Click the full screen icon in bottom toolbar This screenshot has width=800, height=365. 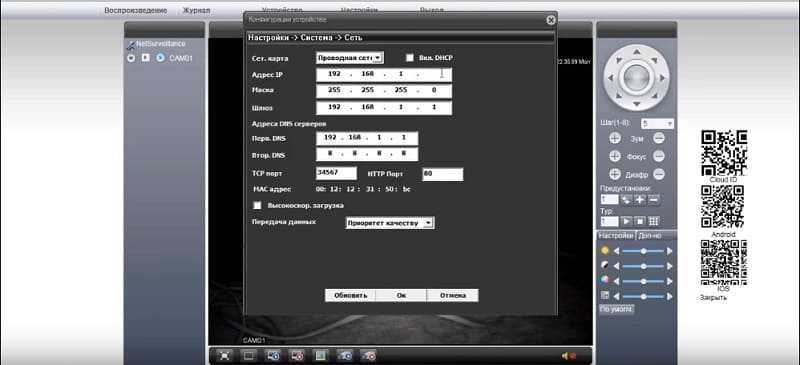point(223,356)
